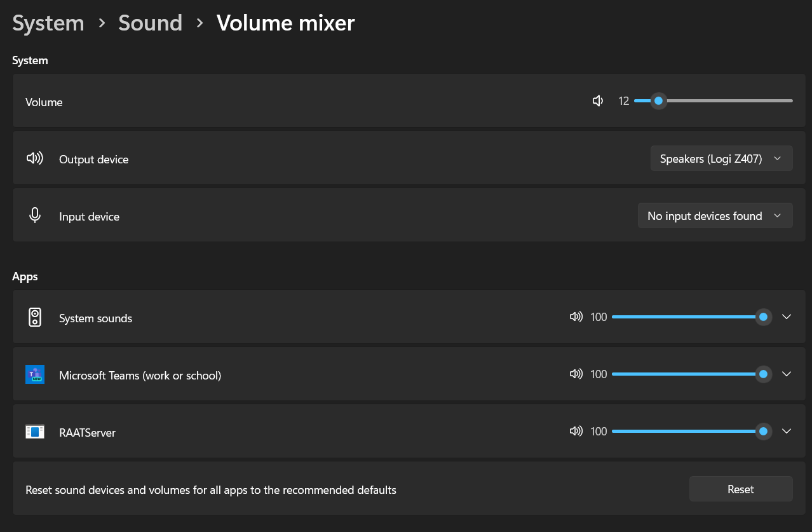Click the System sounds app icon
This screenshot has height=532, width=812.
pos(35,317)
